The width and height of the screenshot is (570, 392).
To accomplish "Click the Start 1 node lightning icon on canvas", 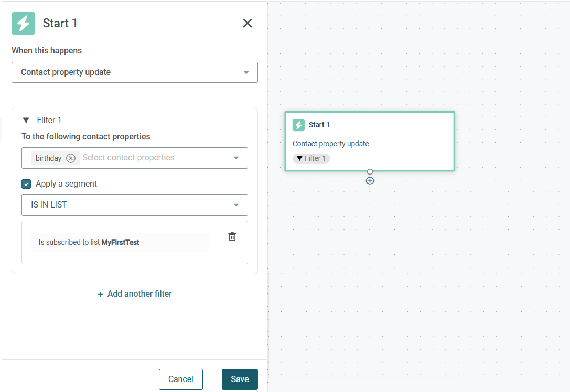I will (x=298, y=125).
